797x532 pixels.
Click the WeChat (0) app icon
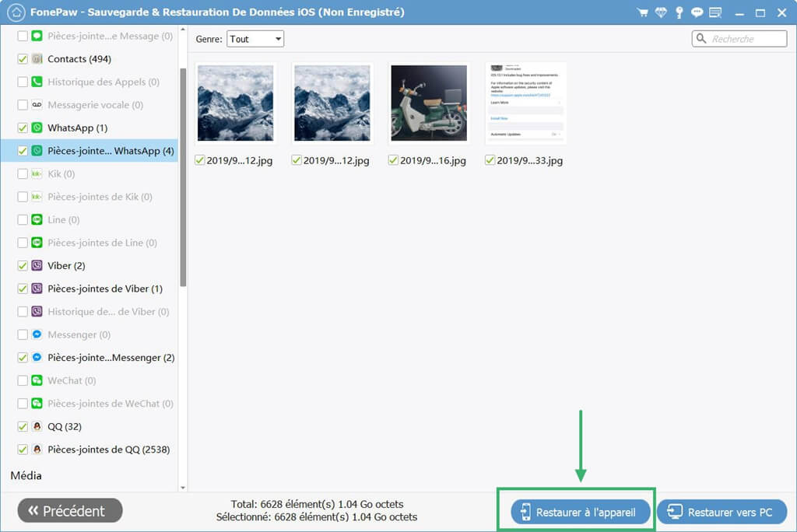coord(37,380)
